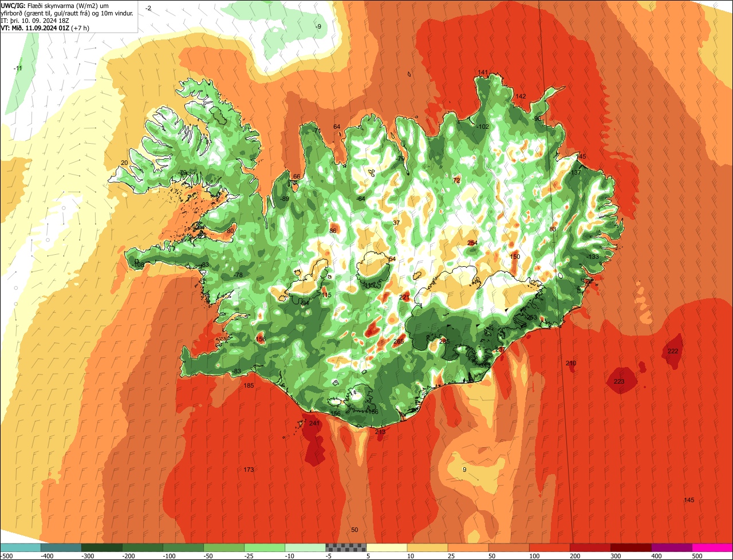The image size is (733, 560).
Task: Select the -100 to -50 green legend swatch
Action: pyautogui.click(x=183, y=547)
